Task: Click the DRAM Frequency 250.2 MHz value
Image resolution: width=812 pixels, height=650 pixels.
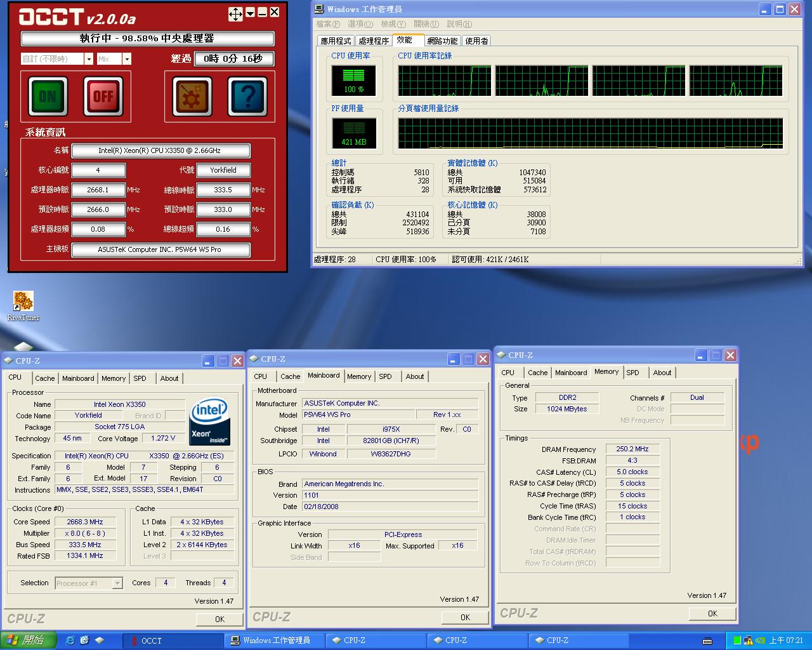Action: [632, 449]
